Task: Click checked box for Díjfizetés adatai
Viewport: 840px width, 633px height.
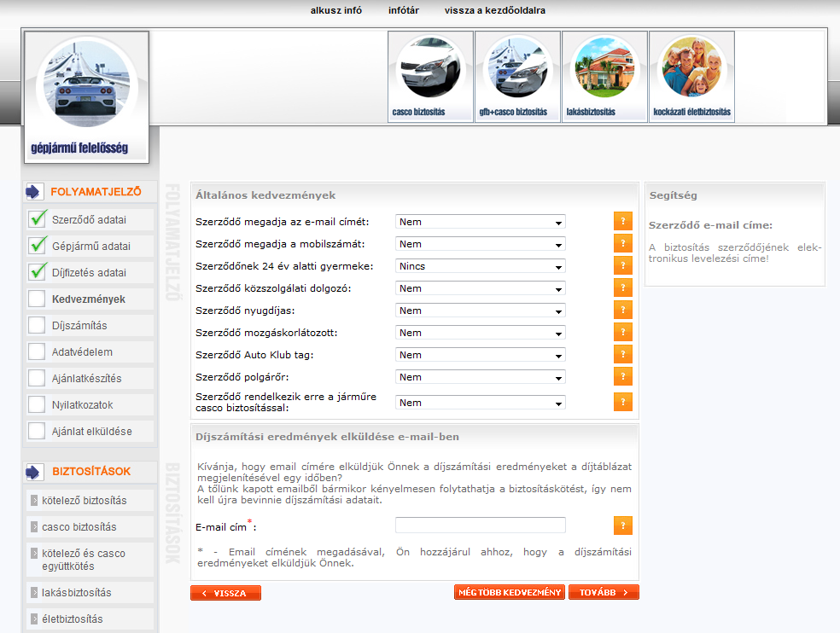Action: [x=37, y=272]
